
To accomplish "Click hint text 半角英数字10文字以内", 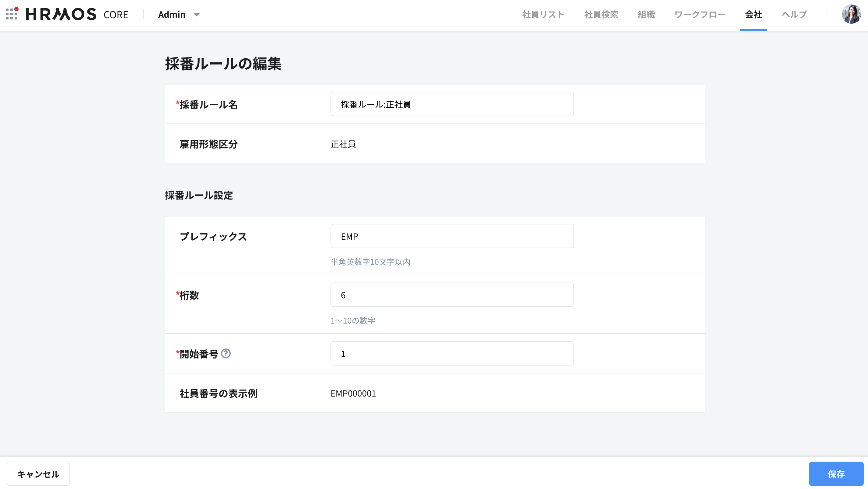I will (x=370, y=262).
